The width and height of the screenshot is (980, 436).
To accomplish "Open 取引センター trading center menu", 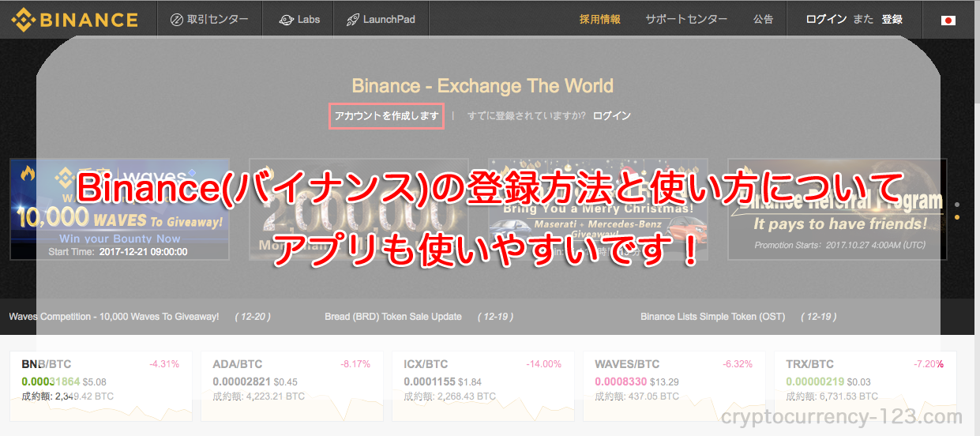I will point(211,19).
